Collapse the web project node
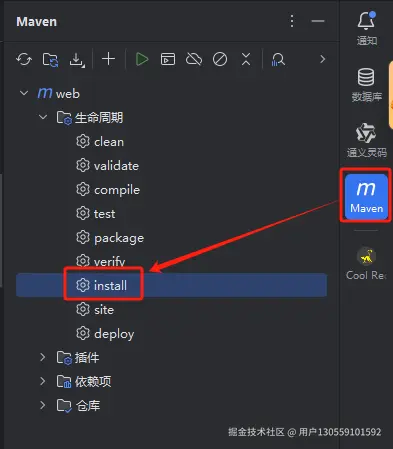This screenshot has width=393, height=449. click(x=24, y=93)
